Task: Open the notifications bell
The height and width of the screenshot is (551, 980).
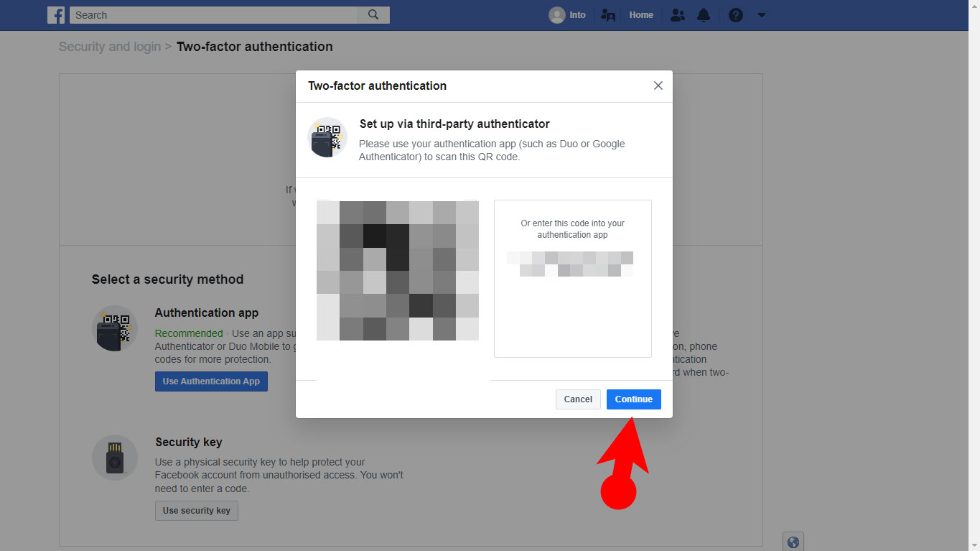Action: [x=704, y=15]
